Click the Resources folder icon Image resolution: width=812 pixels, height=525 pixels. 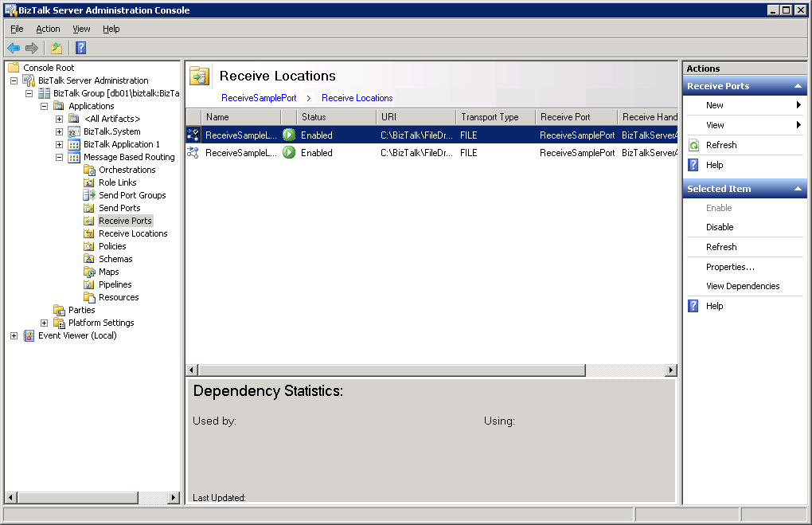coord(89,297)
